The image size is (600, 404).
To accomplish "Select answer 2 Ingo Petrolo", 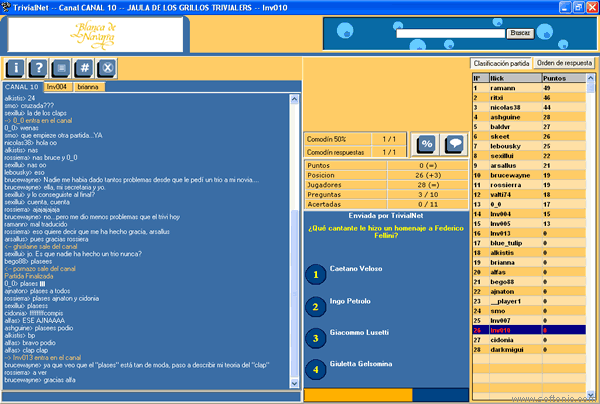I will coord(314,305).
